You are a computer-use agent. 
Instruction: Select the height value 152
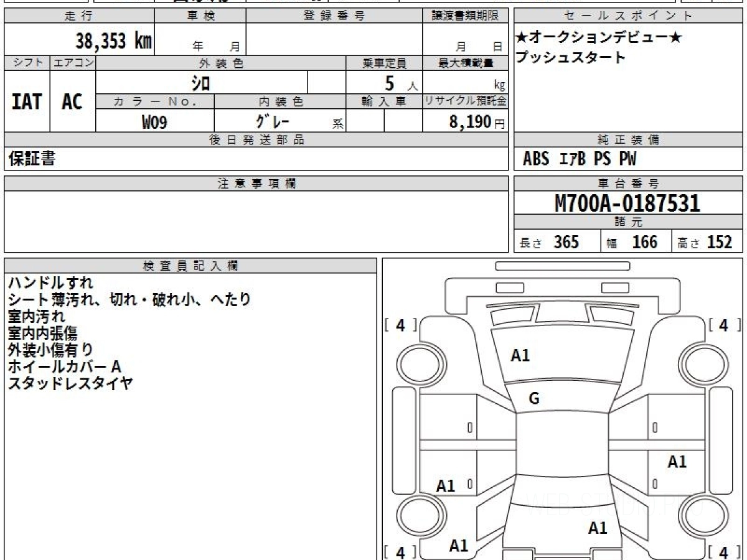[720, 242]
